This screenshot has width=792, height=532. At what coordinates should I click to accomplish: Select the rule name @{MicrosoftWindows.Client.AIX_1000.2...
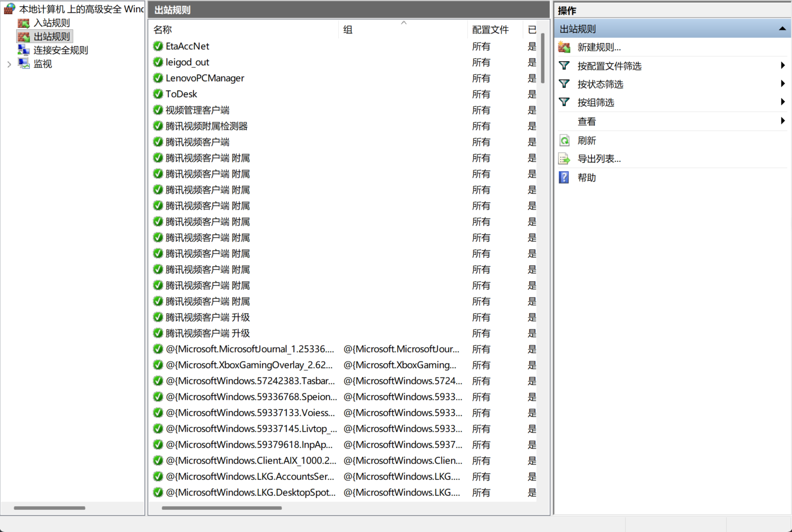click(x=251, y=461)
